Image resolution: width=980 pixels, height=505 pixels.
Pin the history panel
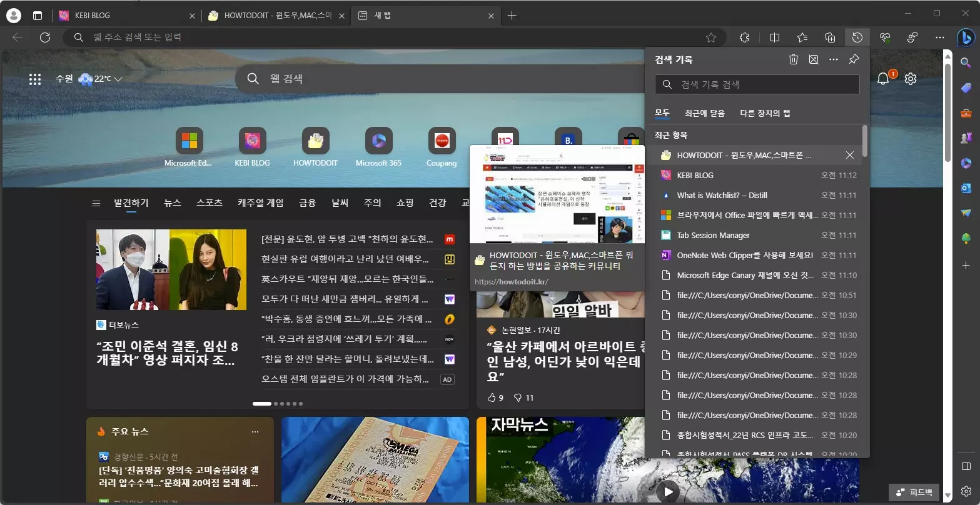[854, 59]
